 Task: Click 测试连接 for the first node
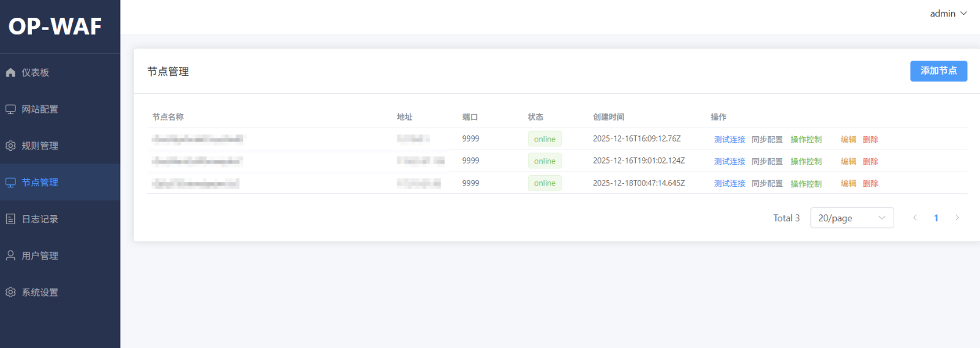(729, 140)
